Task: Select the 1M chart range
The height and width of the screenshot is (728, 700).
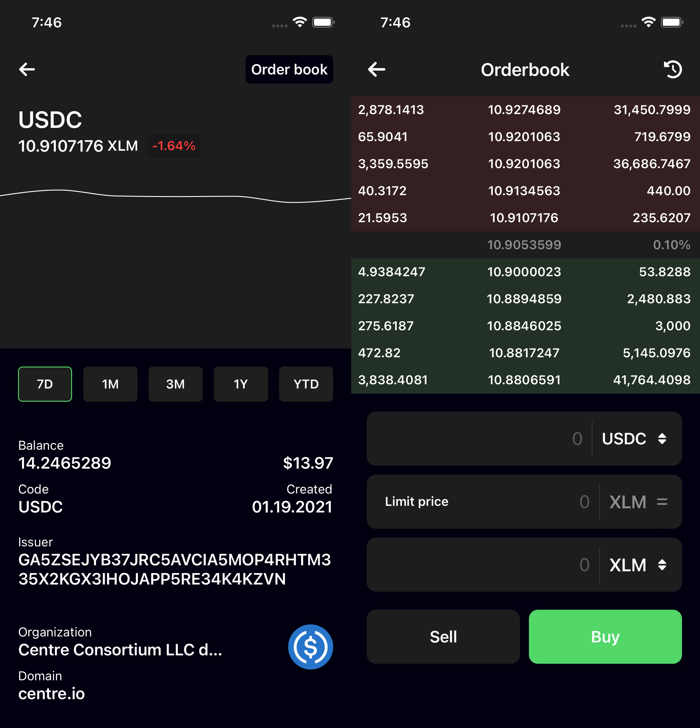Action: [110, 384]
